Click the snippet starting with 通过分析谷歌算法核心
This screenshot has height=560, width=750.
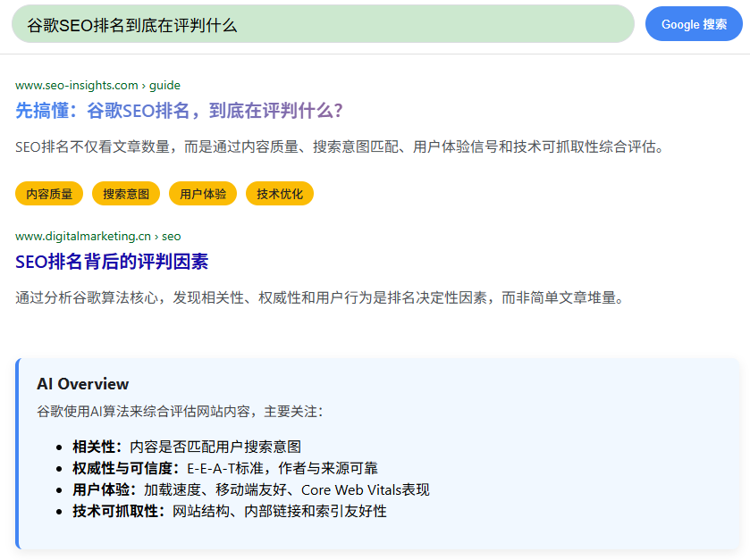[x=320, y=297]
